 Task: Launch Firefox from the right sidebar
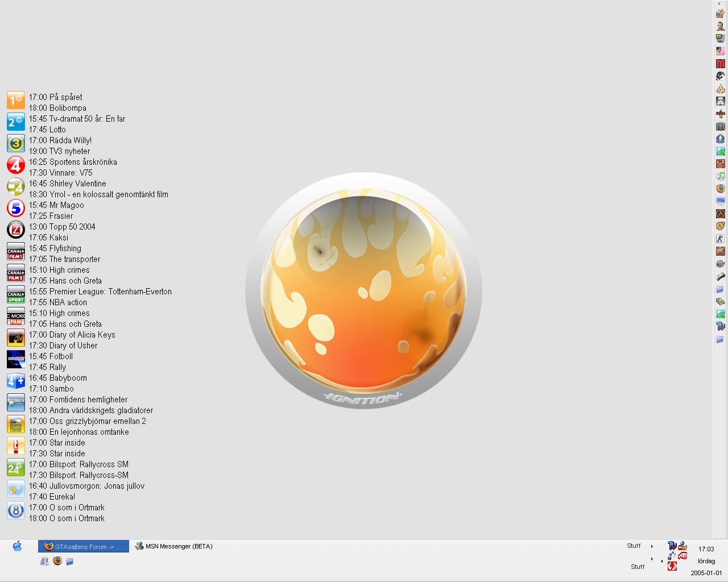tap(720, 189)
